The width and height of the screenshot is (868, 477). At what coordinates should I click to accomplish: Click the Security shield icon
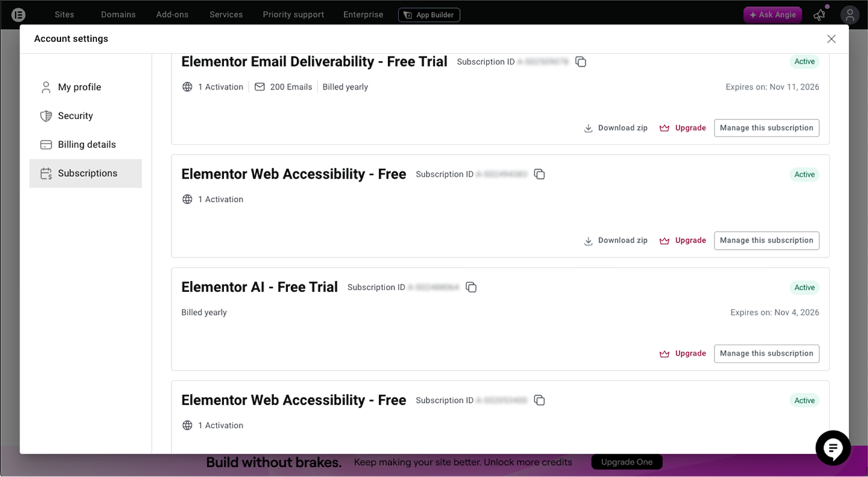[x=46, y=116]
